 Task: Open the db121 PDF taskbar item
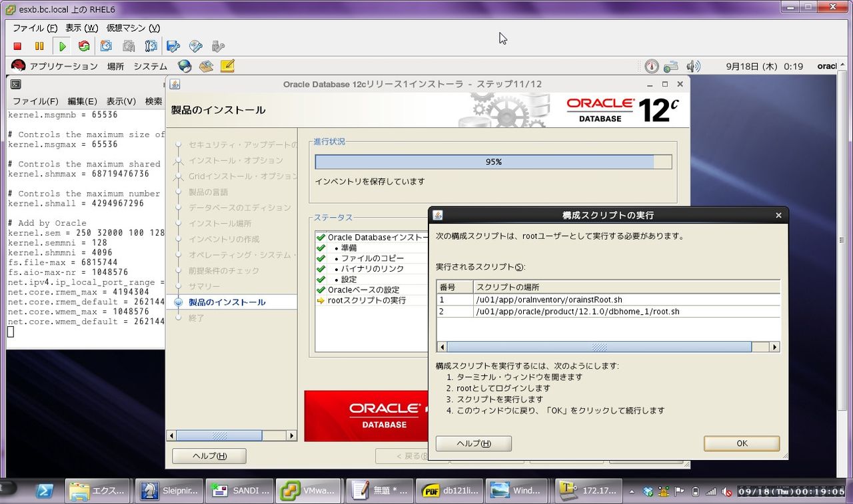(450, 491)
